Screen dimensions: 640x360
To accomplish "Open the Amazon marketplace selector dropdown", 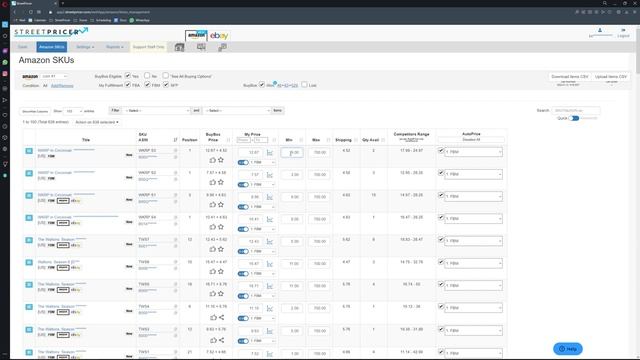I will tap(54, 76).
